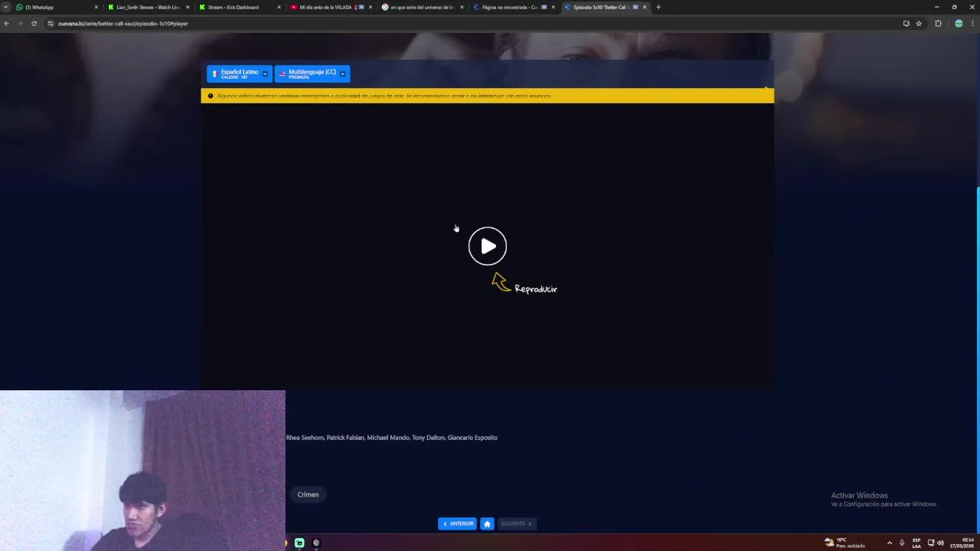The image size is (980, 551).
Task: Click the site info icon left of the URL
Action: point(51,24)
